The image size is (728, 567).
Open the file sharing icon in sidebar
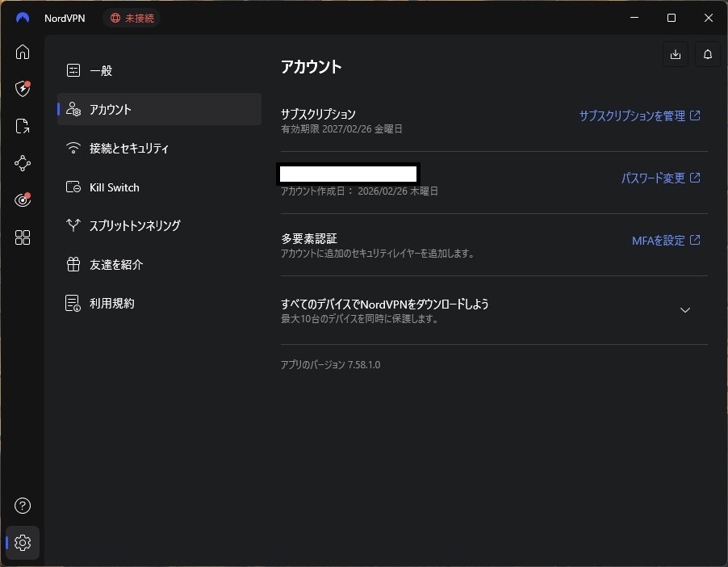(x=23, y=126)
